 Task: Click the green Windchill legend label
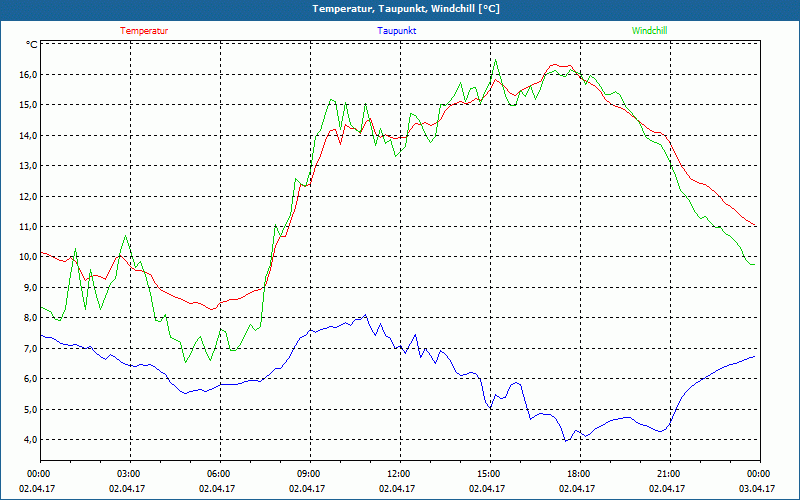(649, 31)
